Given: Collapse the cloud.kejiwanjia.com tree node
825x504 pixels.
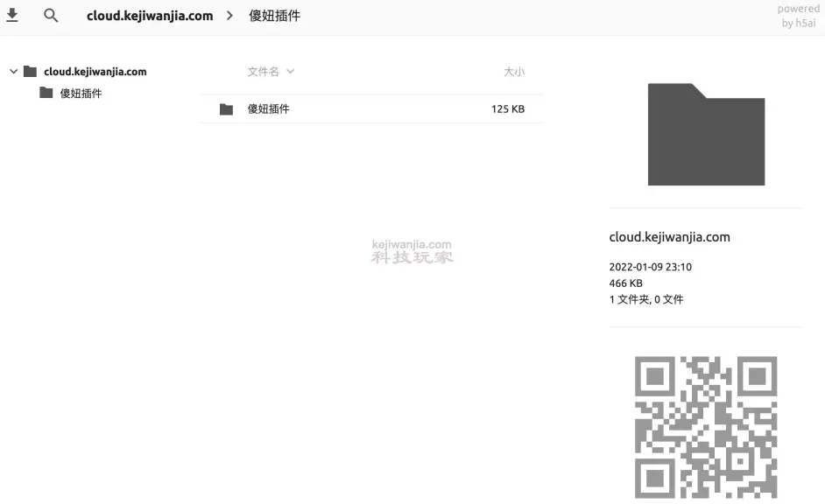Looking at the screenshot, I should [x=14, y=71].
